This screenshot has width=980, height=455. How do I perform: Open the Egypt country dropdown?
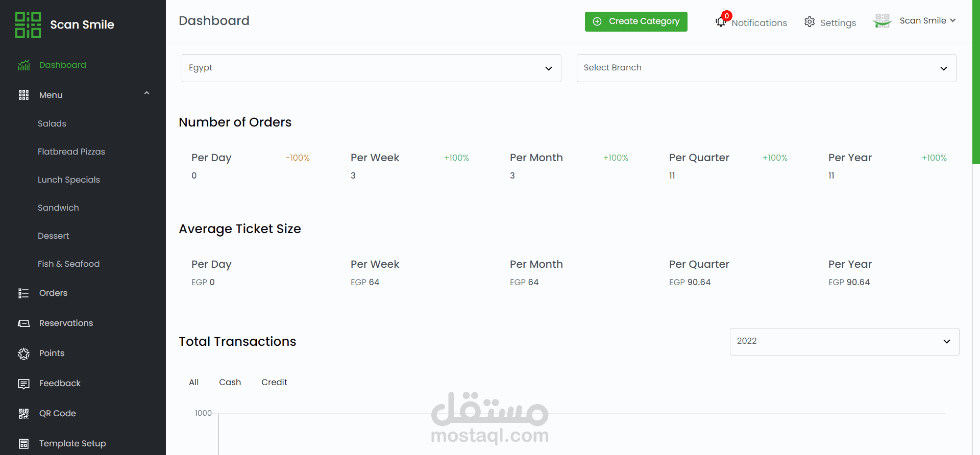372,68
